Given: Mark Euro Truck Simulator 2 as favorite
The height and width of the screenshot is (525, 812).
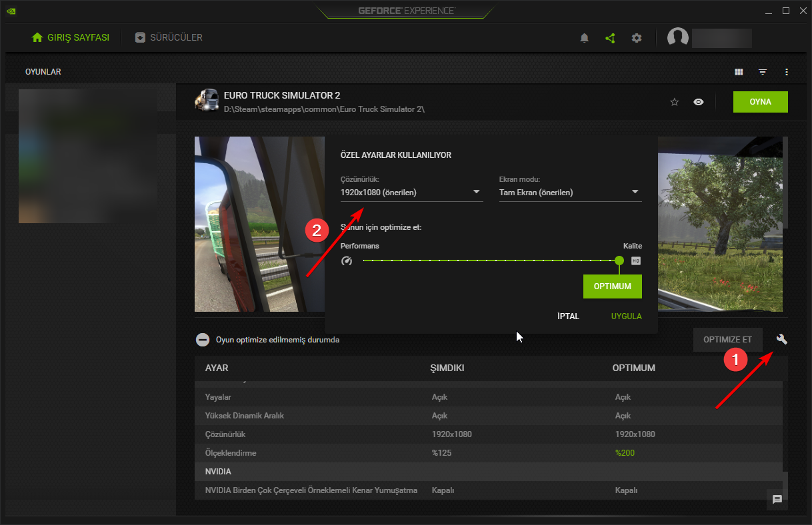Looking at the screenshot, I should (x=674, y=102).
